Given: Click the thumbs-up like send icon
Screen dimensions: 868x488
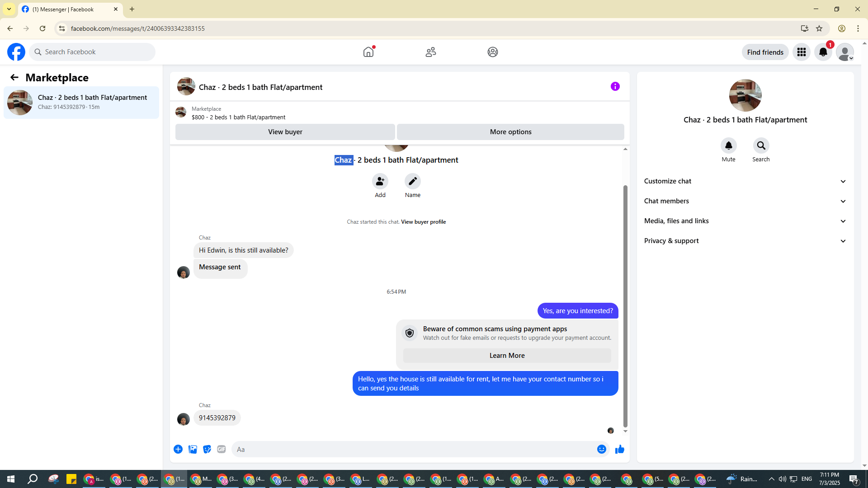Looking at the screenshot, I should coord(619,449).
